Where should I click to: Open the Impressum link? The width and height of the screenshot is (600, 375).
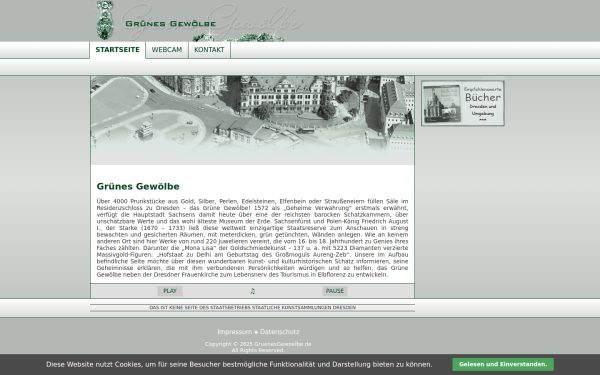[x=235, y=332]
